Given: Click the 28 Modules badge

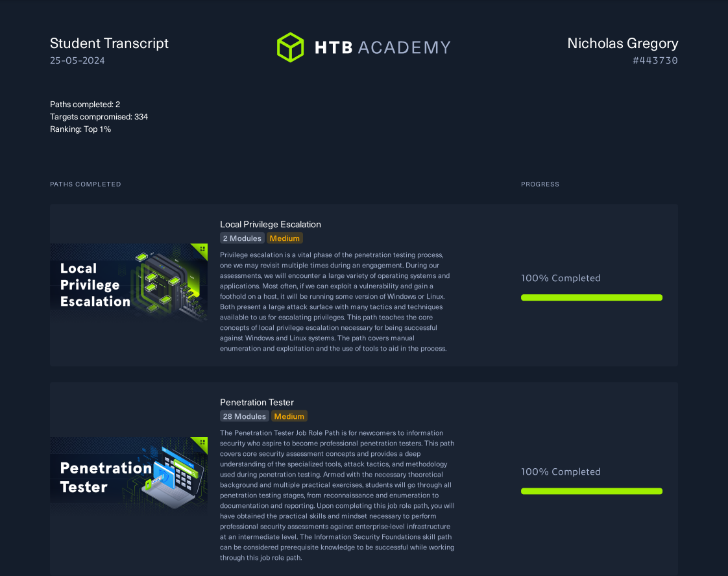Looking at the screenshot, I should 244,416.
